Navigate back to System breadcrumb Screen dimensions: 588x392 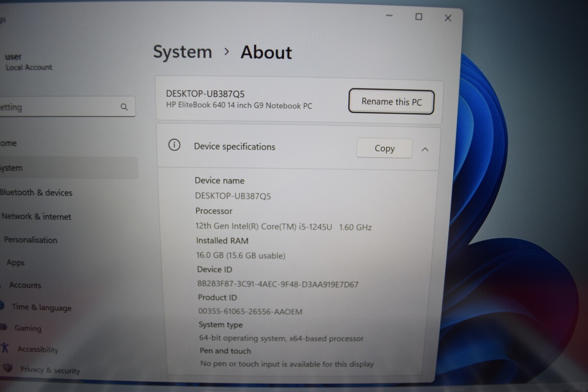click(x=182, y=52)
